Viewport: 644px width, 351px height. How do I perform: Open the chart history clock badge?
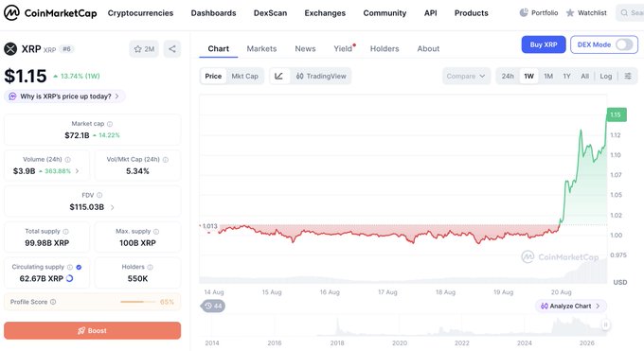tap(213, 306)
